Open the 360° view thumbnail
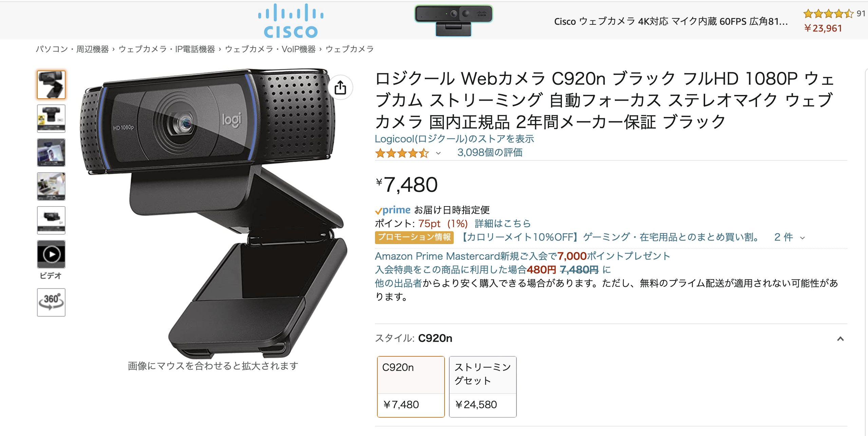Viewport: 868px width, 436px height. pyautogui.click(x=51, y=302)
